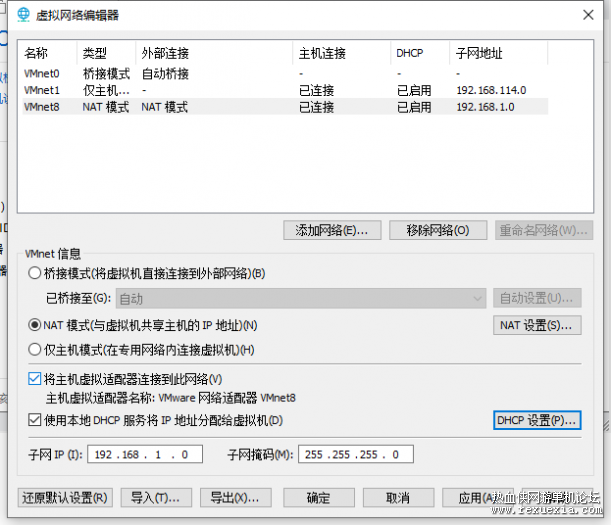Click the 移除网络(O) button
Screen dimensions: 611x525
438,230
